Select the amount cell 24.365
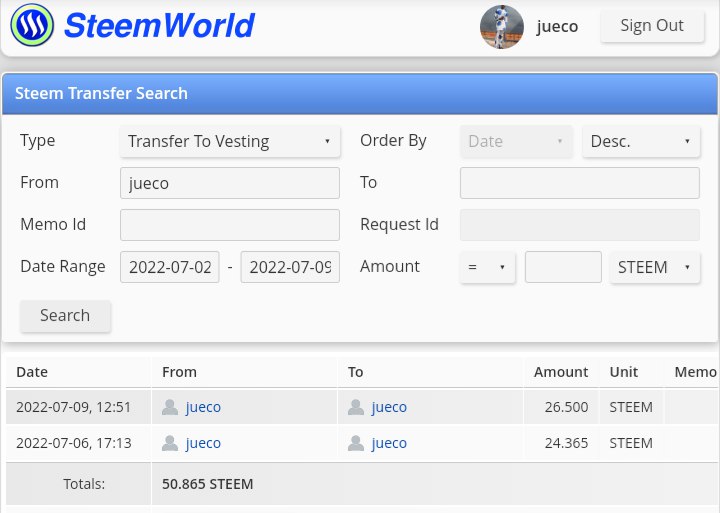This screenshot has height=513, width=720. (x=566, y=443)
